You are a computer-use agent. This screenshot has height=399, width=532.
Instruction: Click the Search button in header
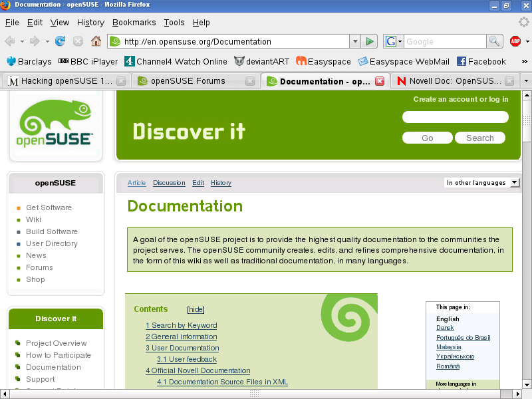point(479,138)
